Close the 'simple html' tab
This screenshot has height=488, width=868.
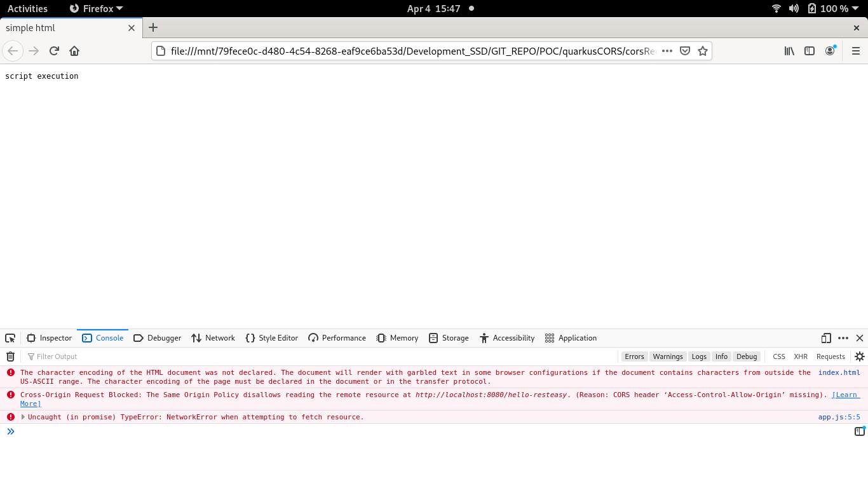click(x=132, y=28)
